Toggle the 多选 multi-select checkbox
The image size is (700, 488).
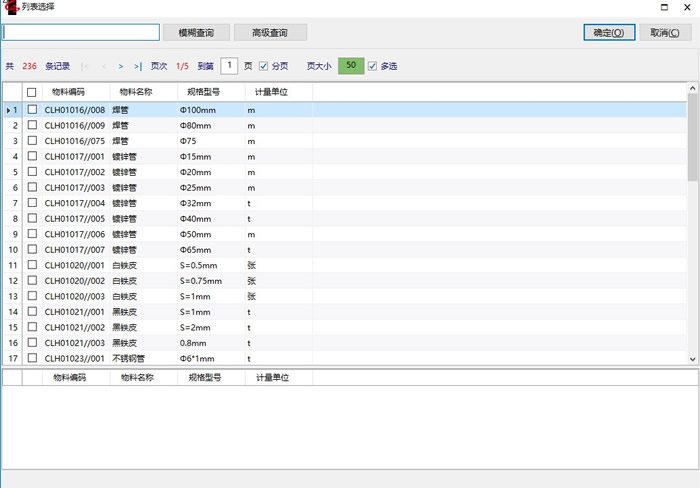pos(373,67)
